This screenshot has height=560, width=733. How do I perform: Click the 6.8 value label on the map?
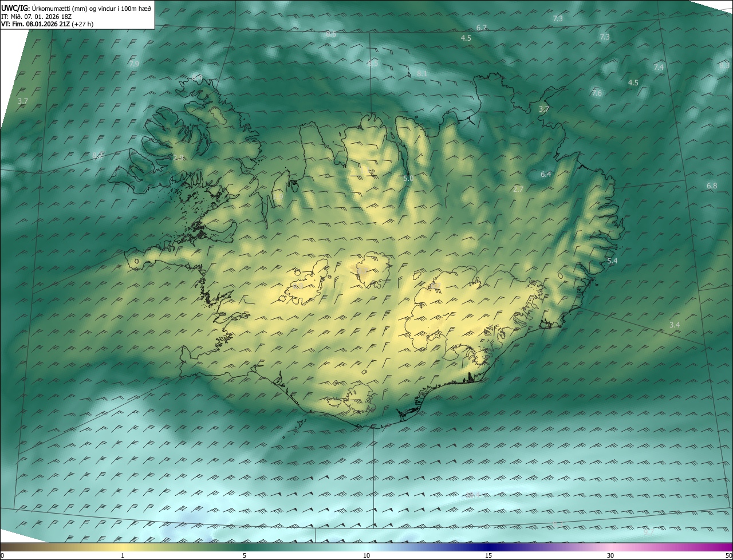pos(712,186)
